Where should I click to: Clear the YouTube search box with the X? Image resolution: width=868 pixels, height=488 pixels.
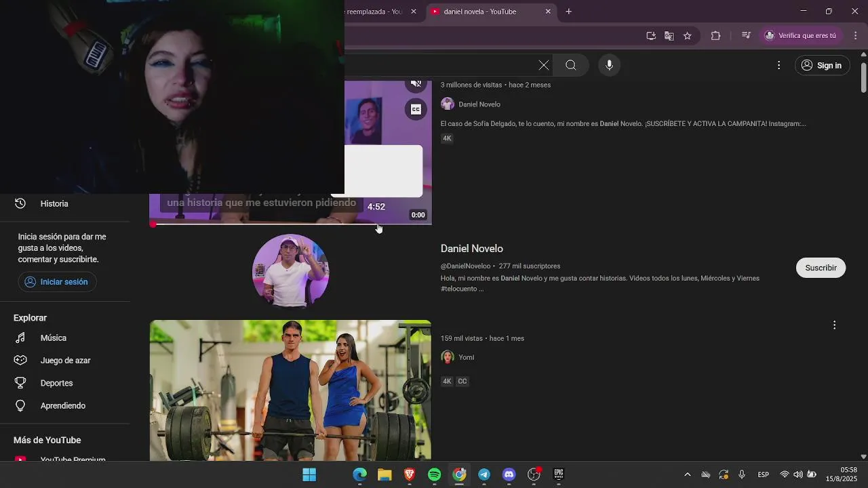(x=544, y=65)
